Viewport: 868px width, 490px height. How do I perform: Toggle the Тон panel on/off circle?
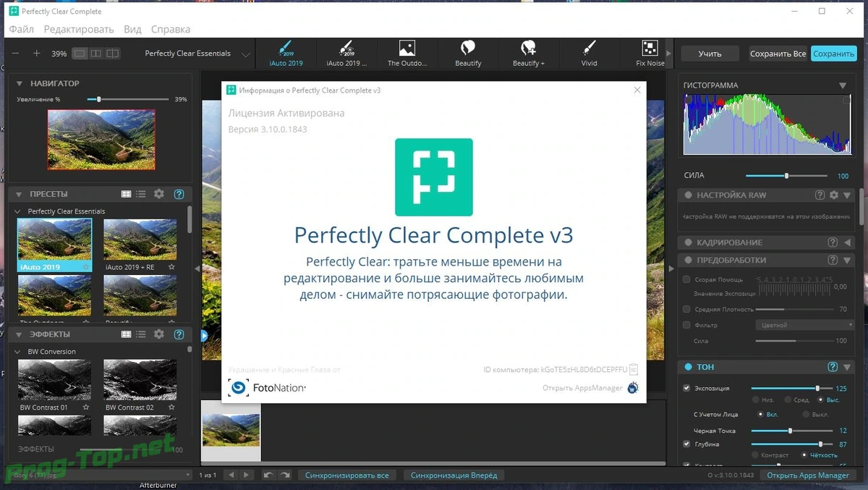point(688,367)
